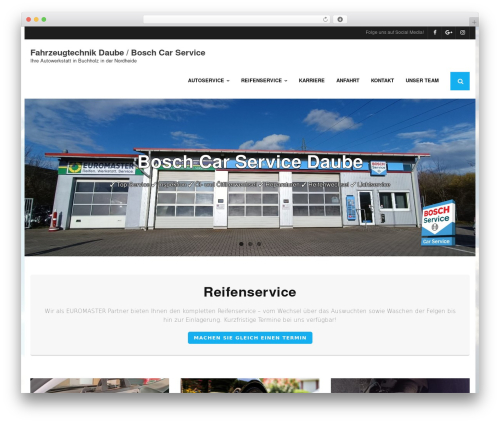Expand the Reifenservice menu dropdown
Viewport: 500px width, 423px height.
coord(264,80)
